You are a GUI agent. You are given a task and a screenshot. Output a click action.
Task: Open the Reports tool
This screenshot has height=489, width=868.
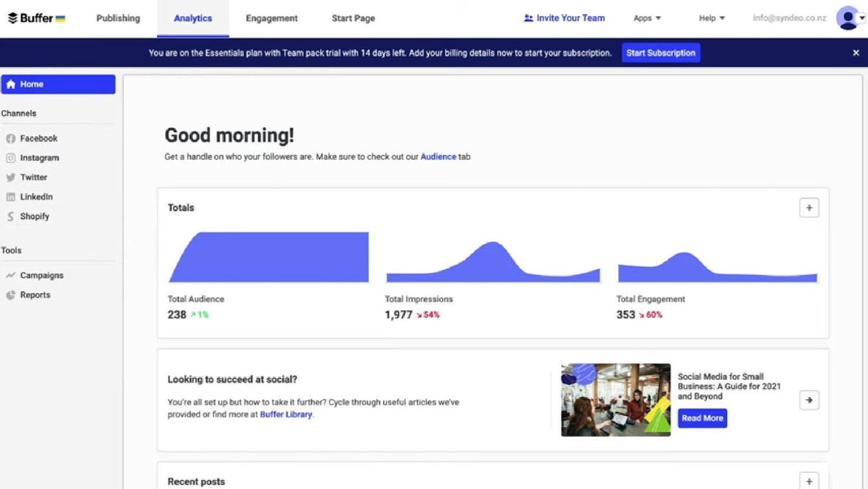click(35, 295)
